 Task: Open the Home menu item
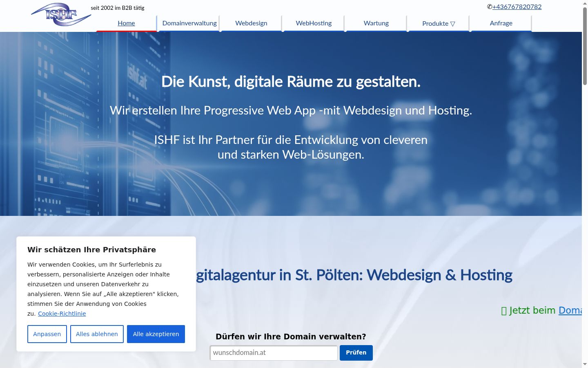pos(126,23)
